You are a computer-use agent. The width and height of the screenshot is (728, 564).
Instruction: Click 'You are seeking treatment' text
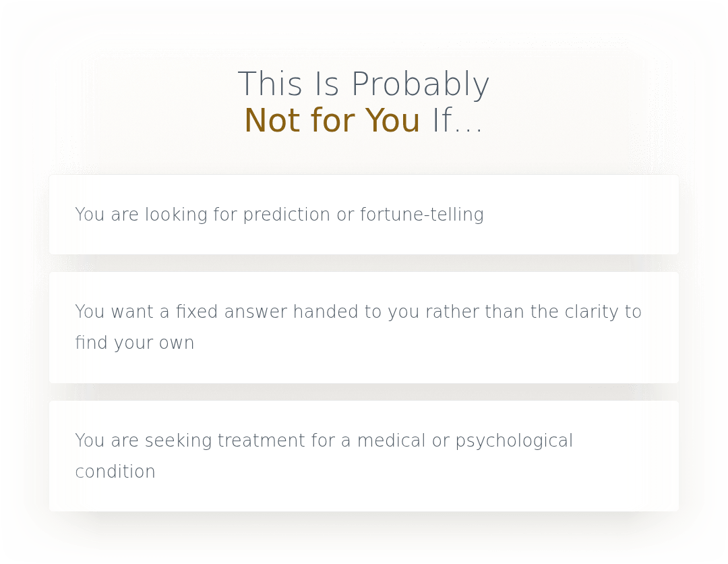[190, 441]
